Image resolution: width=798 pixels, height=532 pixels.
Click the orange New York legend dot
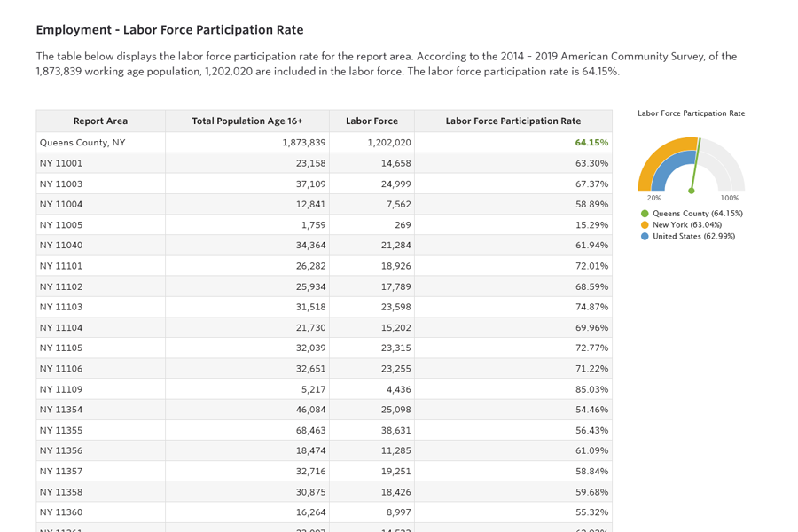[x=645, y=225]
